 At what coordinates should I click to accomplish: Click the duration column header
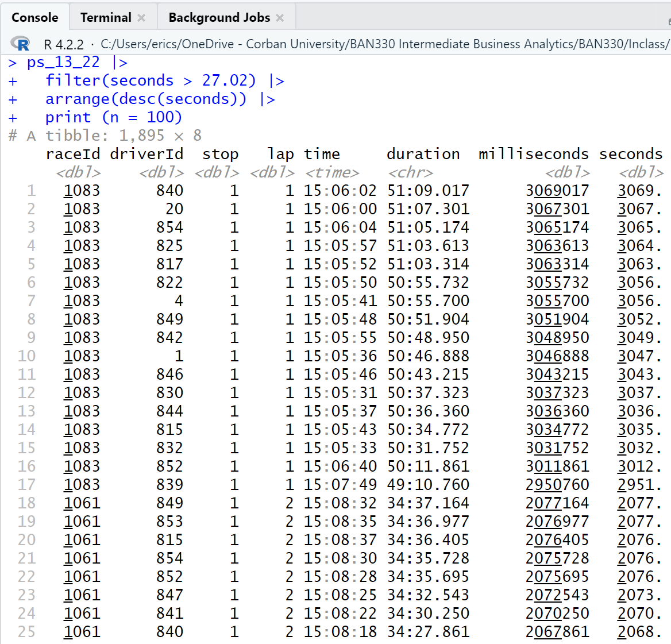[423, 154]
